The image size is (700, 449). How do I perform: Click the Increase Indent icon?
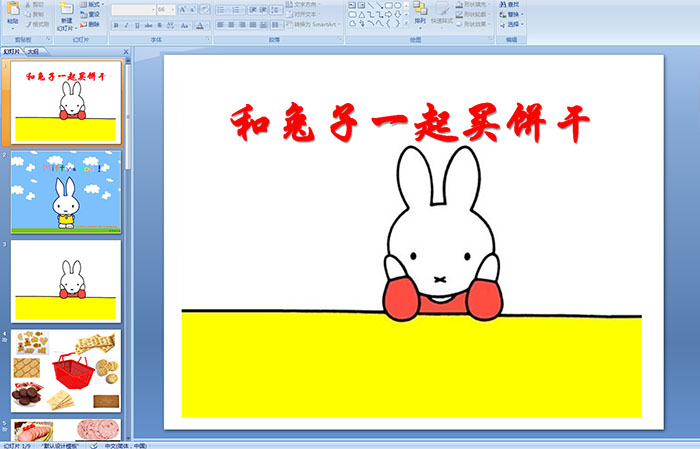264,10
